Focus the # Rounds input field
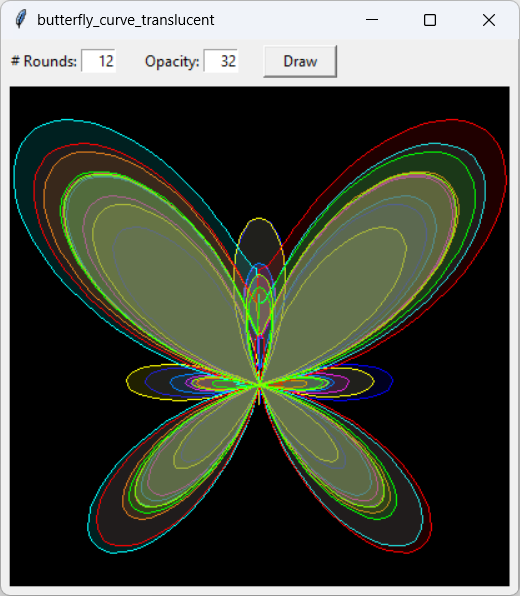520x596 pixels. coord(99,61)
